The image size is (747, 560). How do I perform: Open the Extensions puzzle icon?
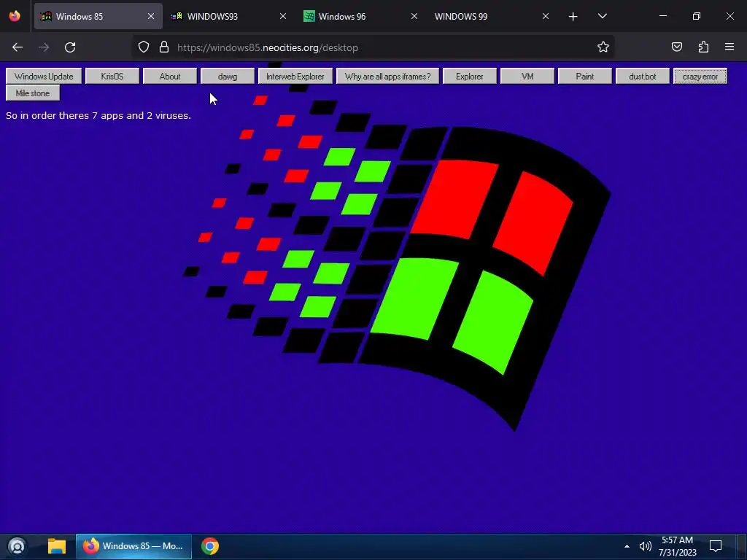(x=703, y=47)
